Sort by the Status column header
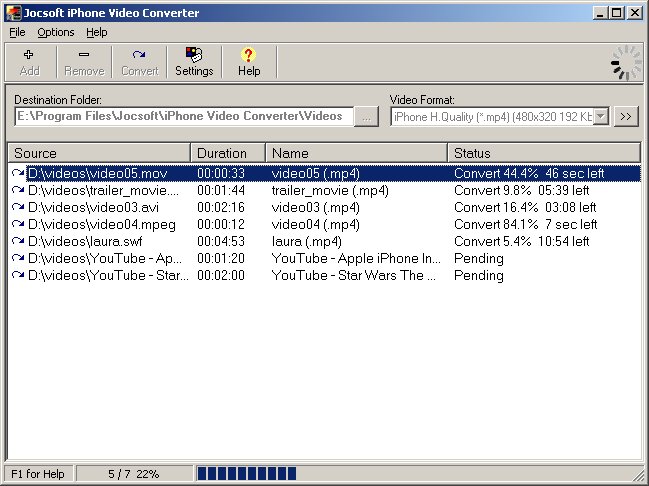This screenshot has width=649, height=486. pos(544,153)
